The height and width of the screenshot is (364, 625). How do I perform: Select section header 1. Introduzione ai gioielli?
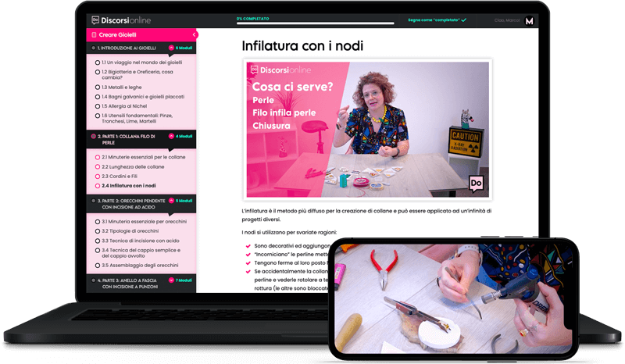pyautogui.click(x=127, y=48)
